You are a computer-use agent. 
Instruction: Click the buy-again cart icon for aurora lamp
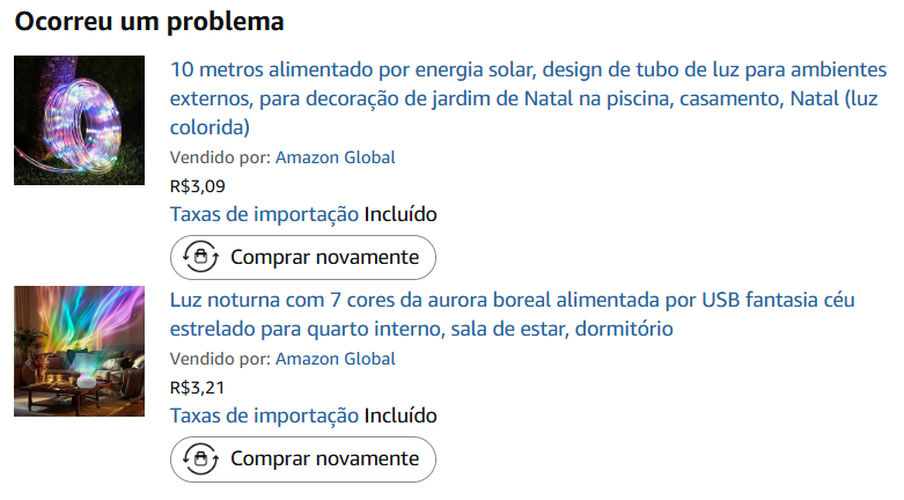tap(201, 459)
